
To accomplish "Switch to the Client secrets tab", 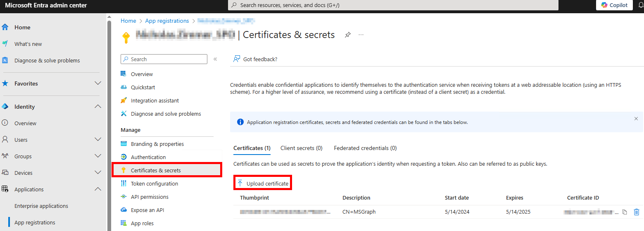I will pyautogui.click(x=301, y=148).
